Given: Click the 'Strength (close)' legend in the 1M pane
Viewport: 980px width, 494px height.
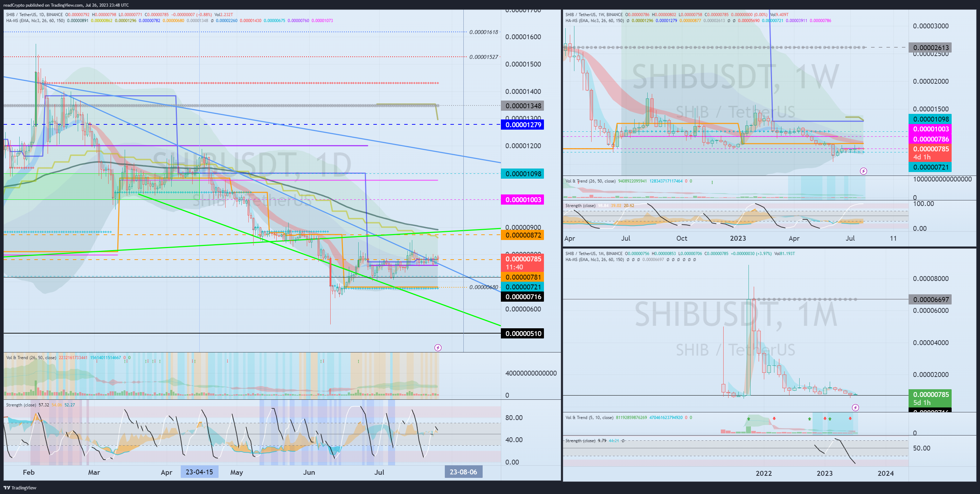Looking at the screenshot, I should pos(580,440).
